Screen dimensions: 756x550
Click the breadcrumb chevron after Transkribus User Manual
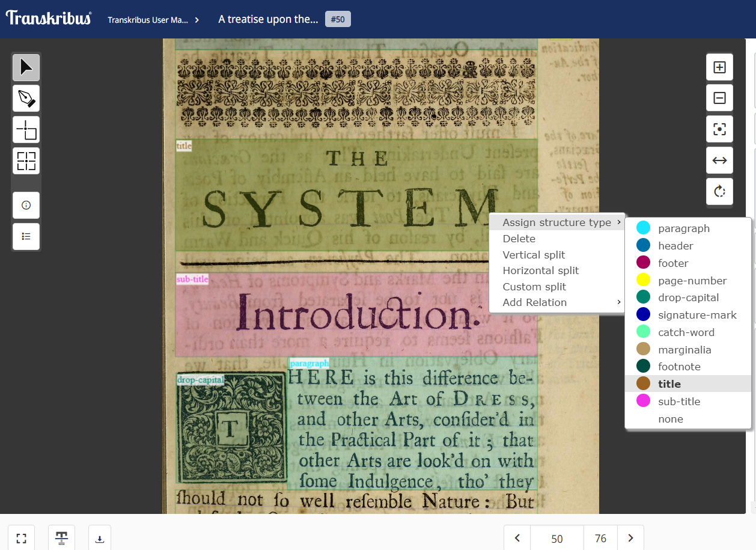point(197,20)
